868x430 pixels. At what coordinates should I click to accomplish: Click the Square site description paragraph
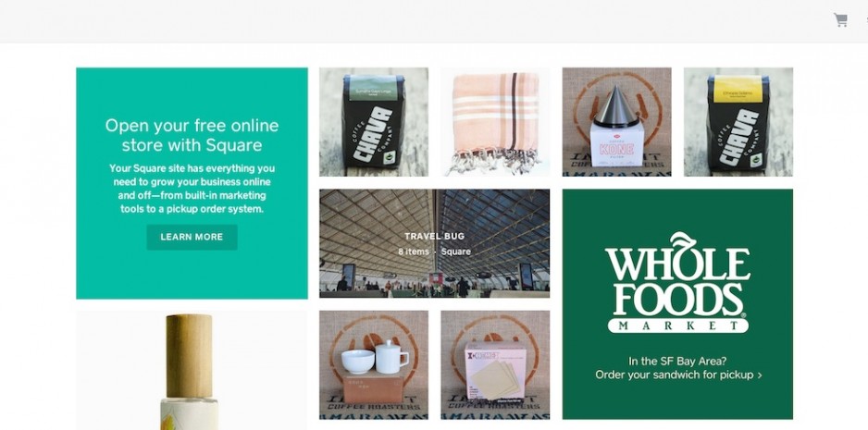pyautogui.click(x=192, y=189)
